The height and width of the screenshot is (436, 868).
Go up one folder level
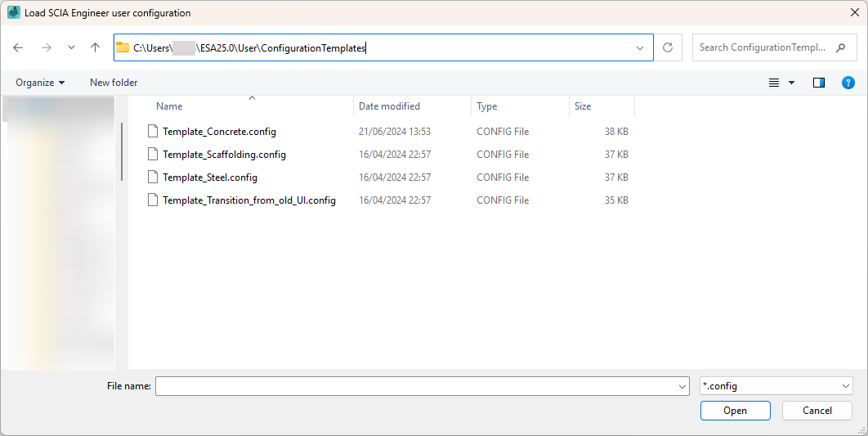[x=95, y=47]
